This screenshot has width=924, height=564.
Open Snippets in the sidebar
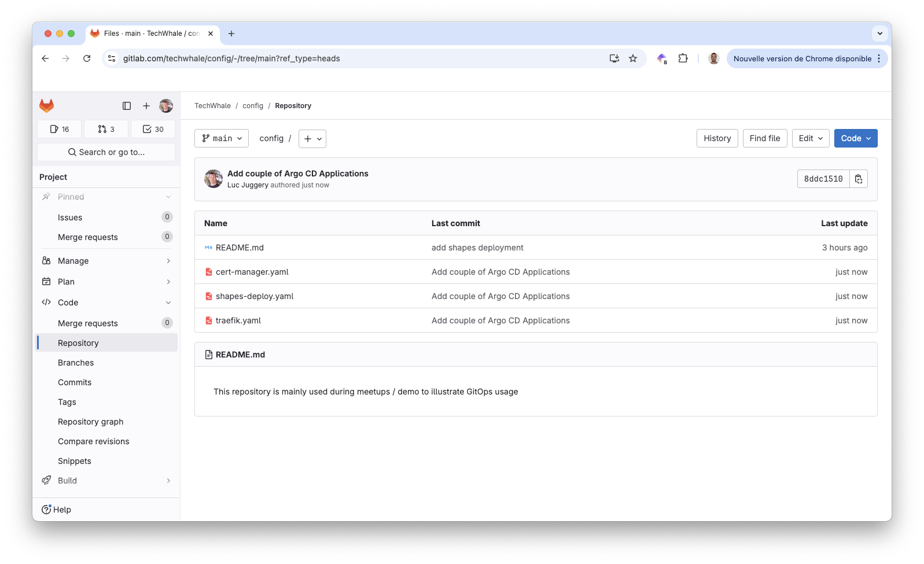pos(106,461)
